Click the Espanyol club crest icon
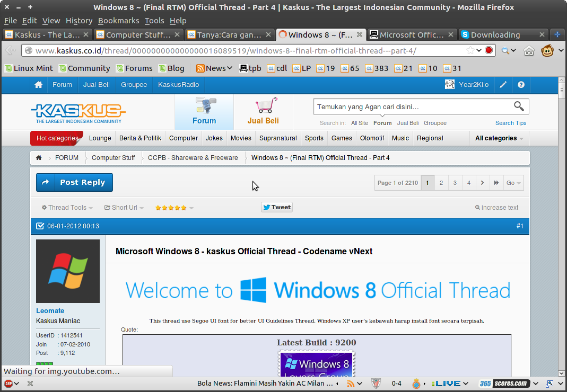The height and width of the screenshot is (392, 567). pos(416,384)
